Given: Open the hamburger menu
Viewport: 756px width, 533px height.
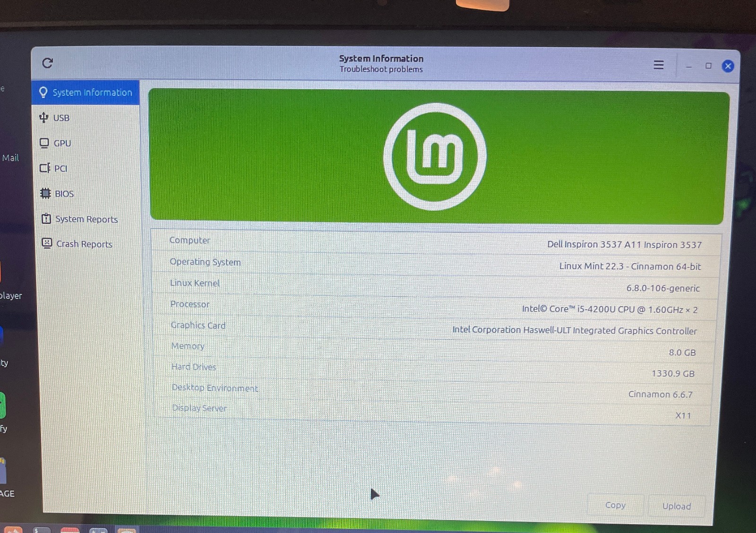Looking at the screenshot, I should coord(658,65).
